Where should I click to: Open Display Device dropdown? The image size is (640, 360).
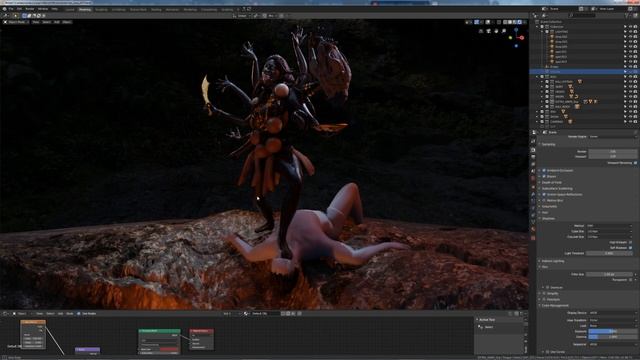click(x=612, y=313)
